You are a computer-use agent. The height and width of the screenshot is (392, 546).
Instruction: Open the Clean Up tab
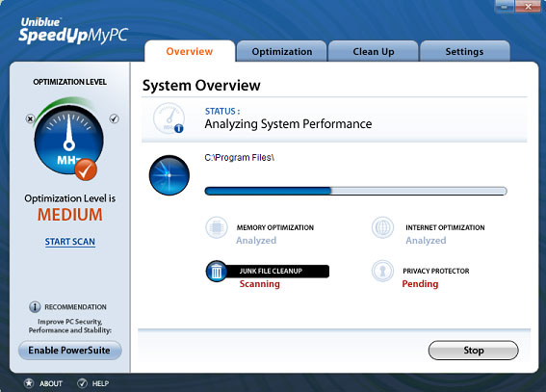pyautogui.click(x=374, y=51)
